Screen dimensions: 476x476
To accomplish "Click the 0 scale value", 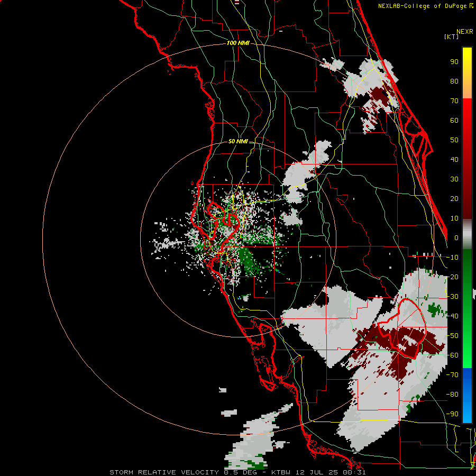I will 456,238.
